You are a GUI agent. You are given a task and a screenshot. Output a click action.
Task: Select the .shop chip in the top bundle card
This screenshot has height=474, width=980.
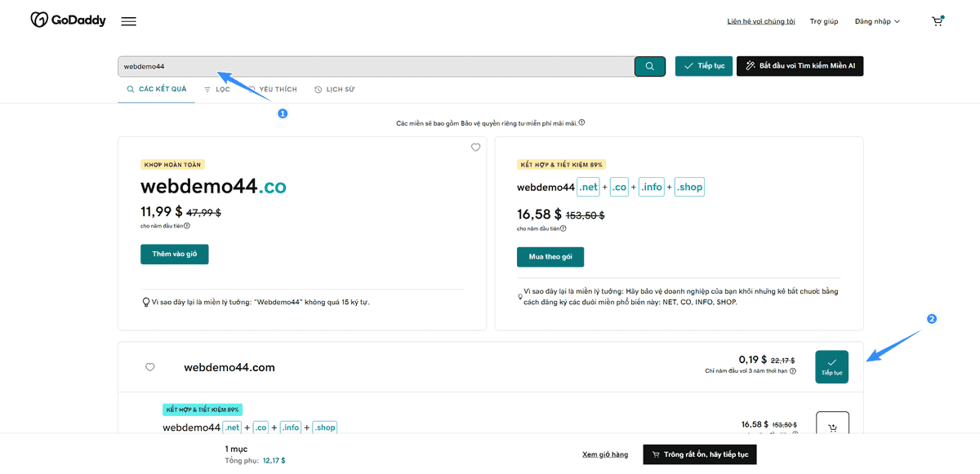tap(689, 187)
